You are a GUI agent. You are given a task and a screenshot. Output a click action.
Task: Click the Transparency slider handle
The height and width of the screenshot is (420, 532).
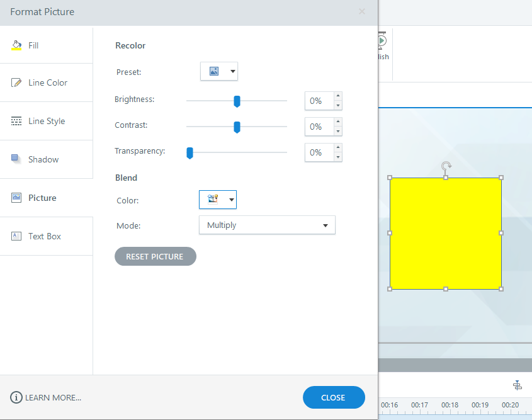190,153
